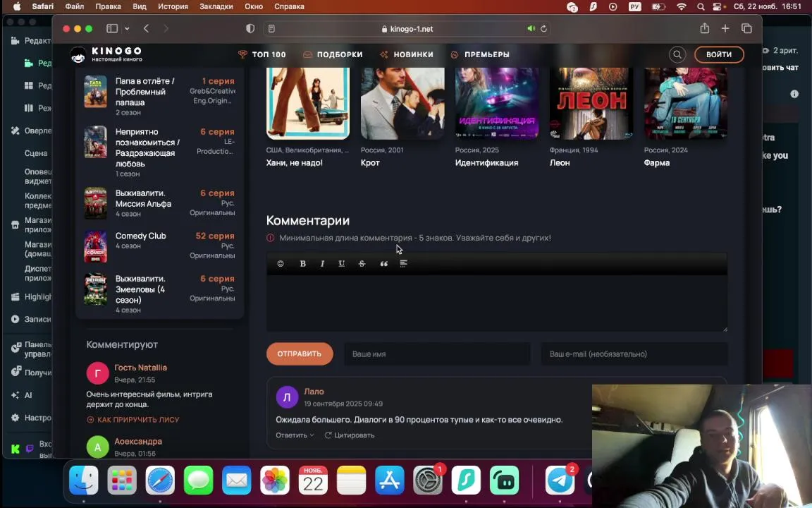Open Photos from the Dock

click(274, 480)
